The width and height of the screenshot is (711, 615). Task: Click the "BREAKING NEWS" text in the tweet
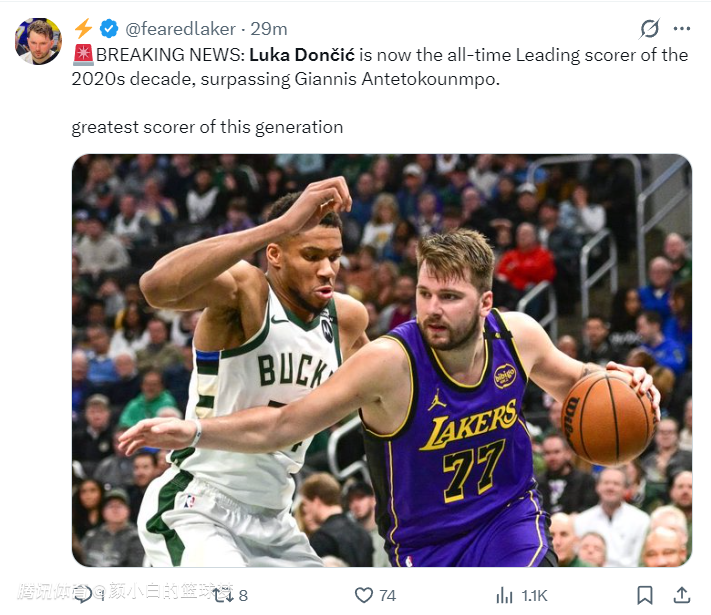click(168, 55)
